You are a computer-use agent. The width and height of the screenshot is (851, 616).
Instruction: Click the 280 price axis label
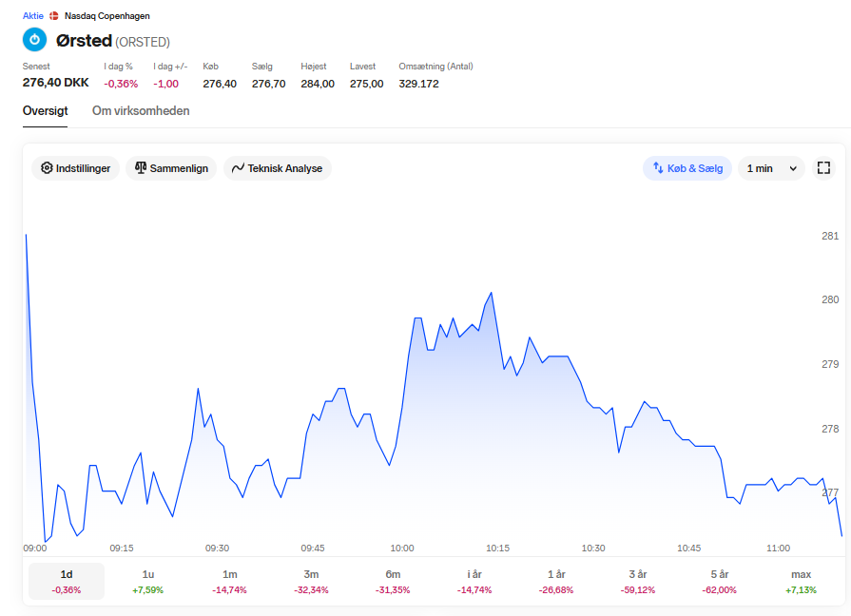pyautogui.click(x=830, y=299)
